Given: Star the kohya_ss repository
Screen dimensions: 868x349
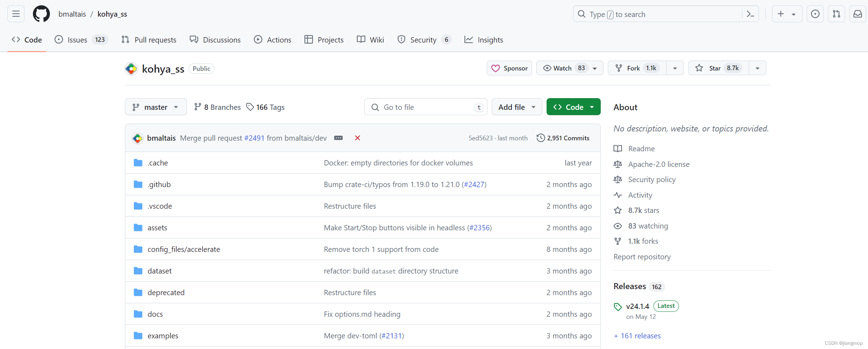Looking at the screenshot, I should click(719, 68).
